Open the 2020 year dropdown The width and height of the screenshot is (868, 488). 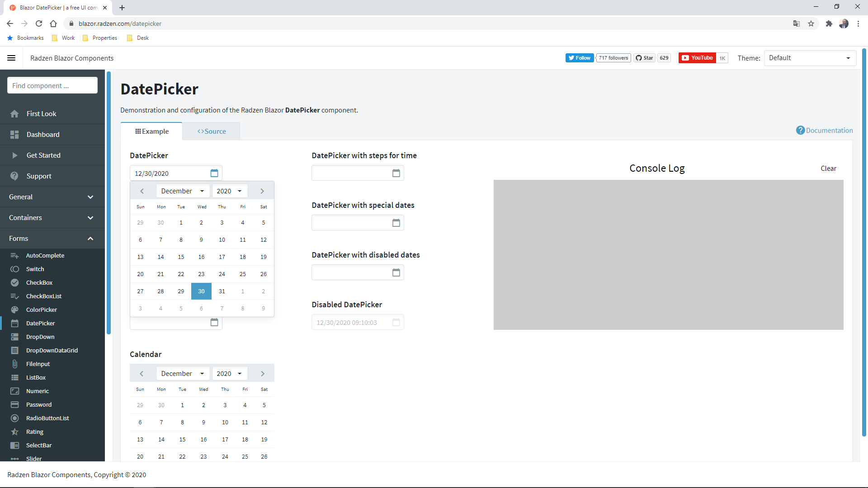tap(229, 191)
